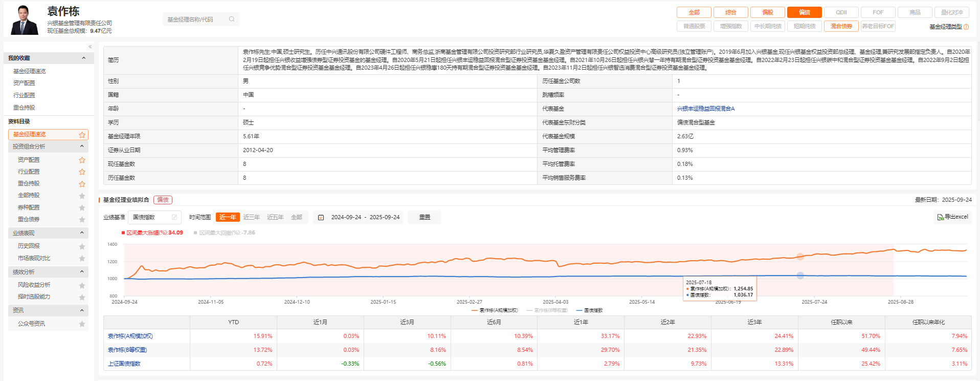Open the date range picker 2024-09-24 to 2025-09-24
The width and height of the screenshot is (980, 381).
point(359,217)
